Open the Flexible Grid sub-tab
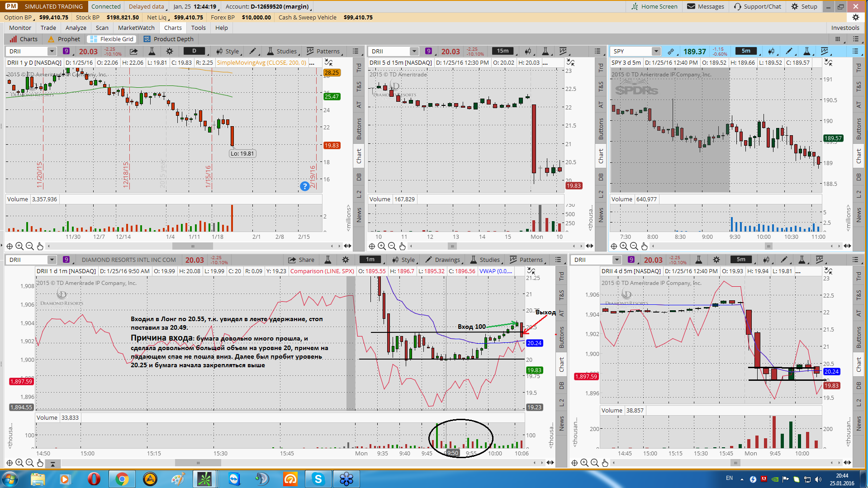The width and height of the screenshot is (868, 488). [112, 39]
